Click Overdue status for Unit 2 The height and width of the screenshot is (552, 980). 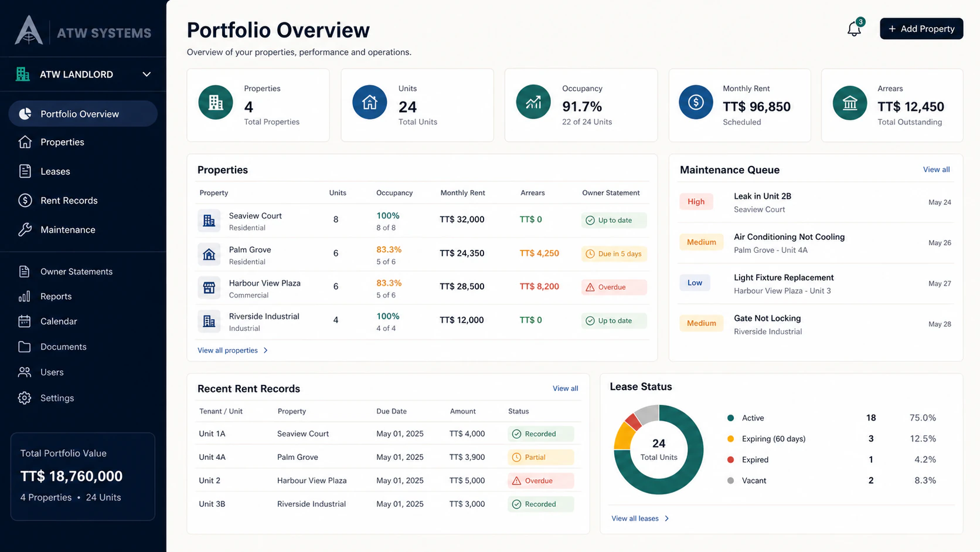[x=540, y=480]
